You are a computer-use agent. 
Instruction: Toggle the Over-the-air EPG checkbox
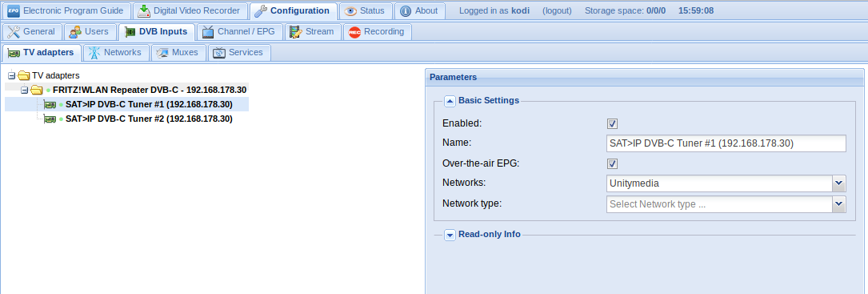612,163
